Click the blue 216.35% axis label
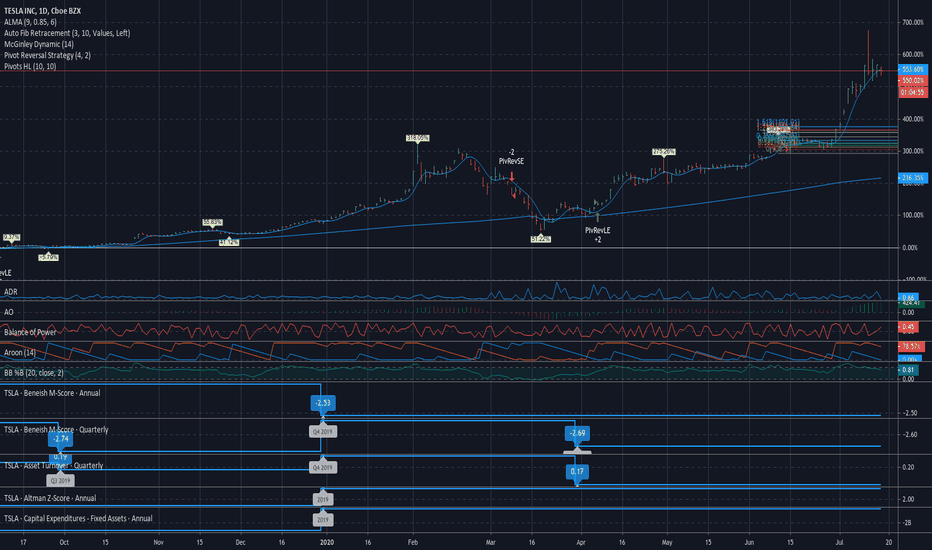 pyautogui.click(x=912, y=178)
